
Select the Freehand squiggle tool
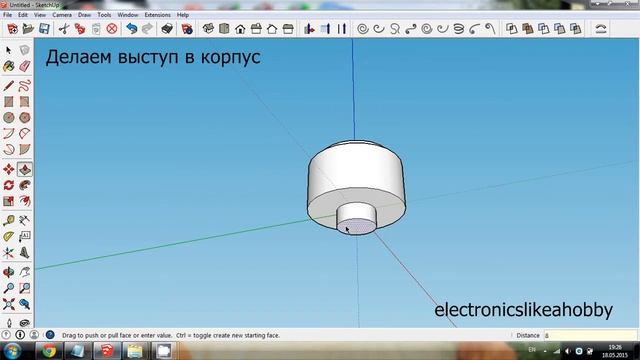[x=24, y=86]
